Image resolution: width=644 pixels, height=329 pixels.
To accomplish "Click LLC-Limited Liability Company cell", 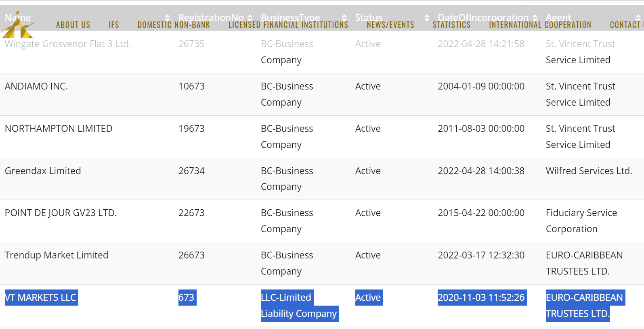I will (300, 306).
